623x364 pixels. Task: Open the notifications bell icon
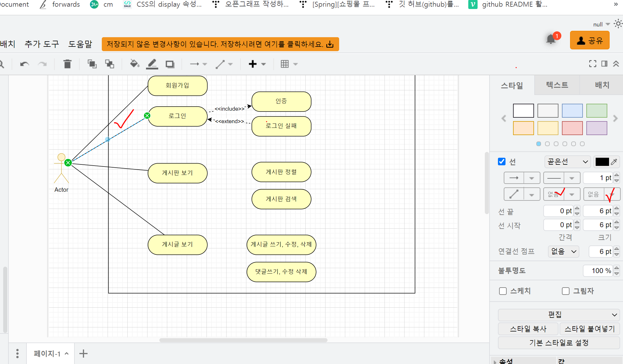point(551,40)
